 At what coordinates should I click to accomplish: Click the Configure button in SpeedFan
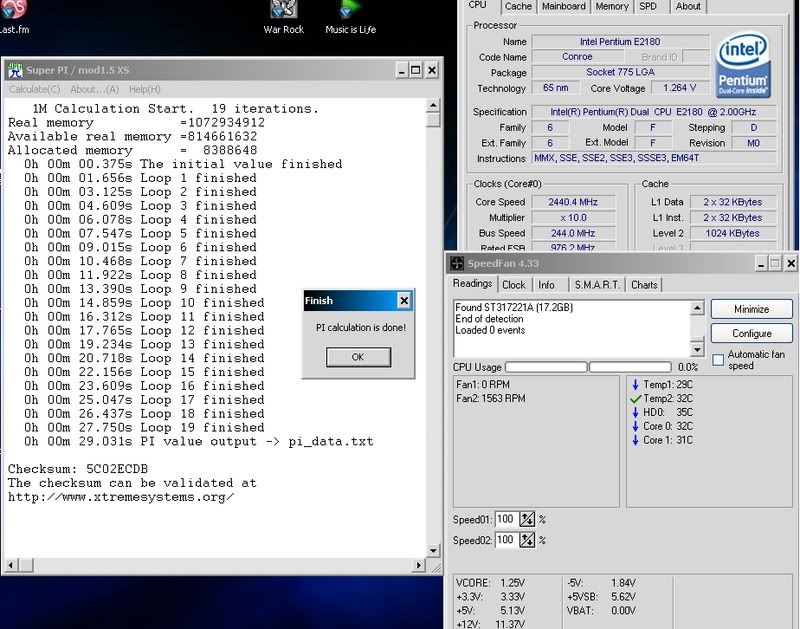pyautogui.click(x=752, y=333)
